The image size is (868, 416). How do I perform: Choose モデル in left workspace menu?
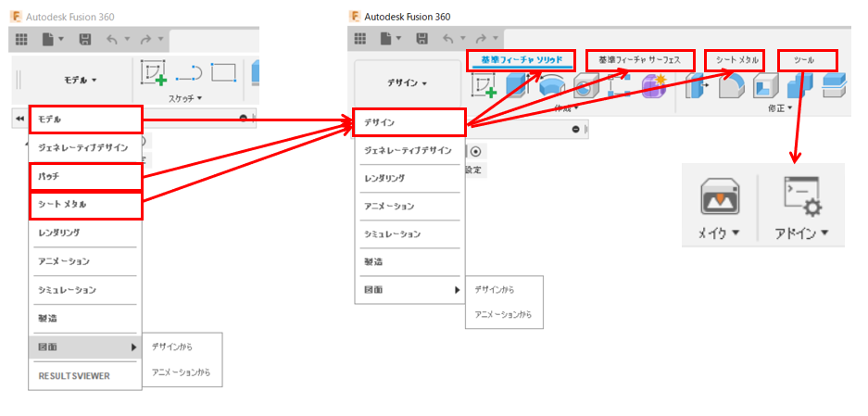point(85,120)
